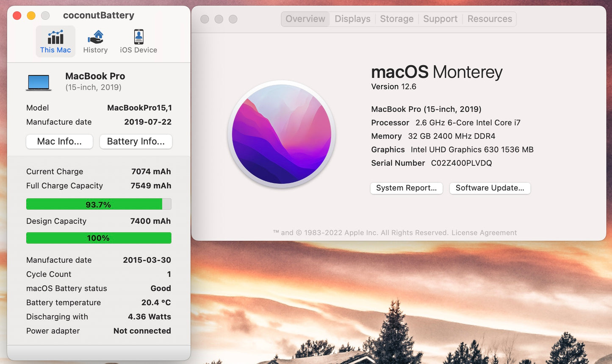Click the 93.7% charge capacity bar

coord(98,204)
